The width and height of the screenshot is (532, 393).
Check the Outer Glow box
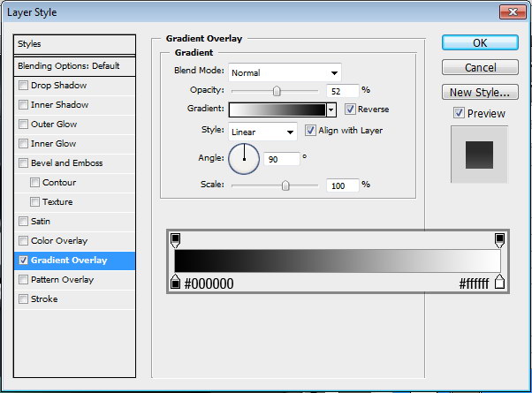pyautogui.click(x=23, y=125)
